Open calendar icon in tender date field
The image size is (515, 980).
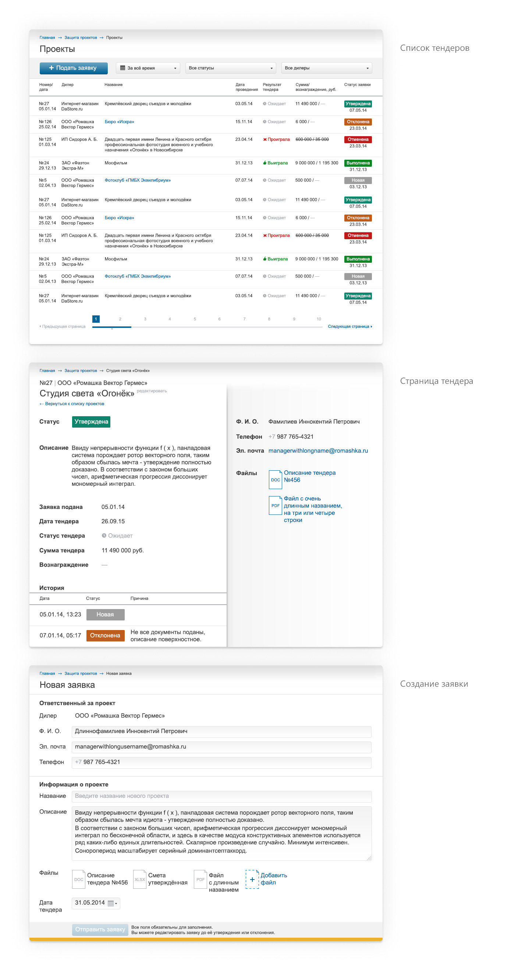pyautogui.click(x=111, y=903)
